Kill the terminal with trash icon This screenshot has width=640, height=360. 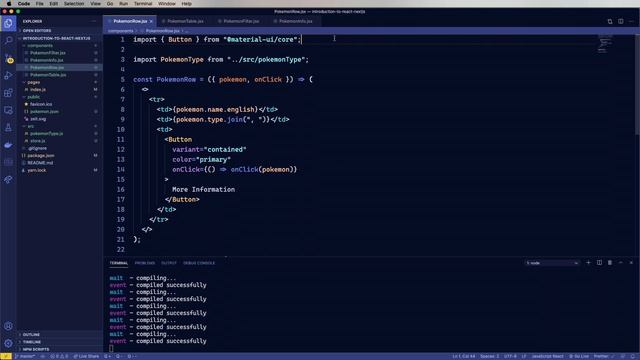[x=610, y=263]
